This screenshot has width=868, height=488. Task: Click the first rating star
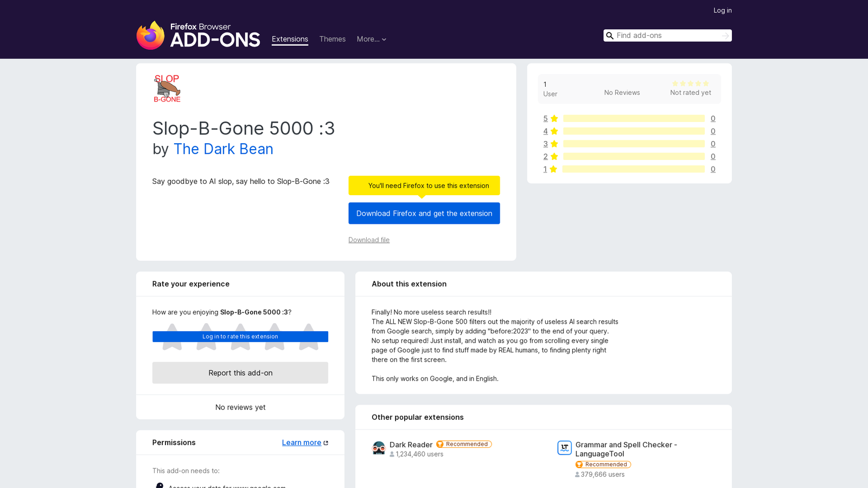pyautogui.click(x=172, y=337)
